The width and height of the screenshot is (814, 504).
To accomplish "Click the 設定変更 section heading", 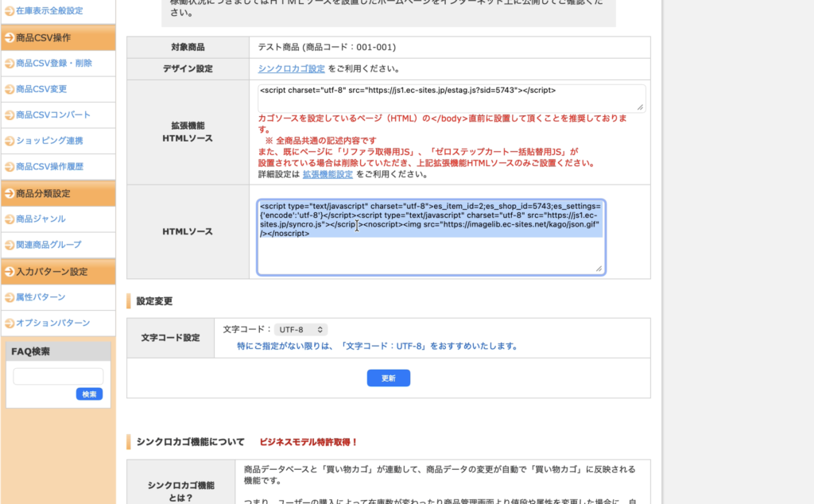I will point(154,301).
